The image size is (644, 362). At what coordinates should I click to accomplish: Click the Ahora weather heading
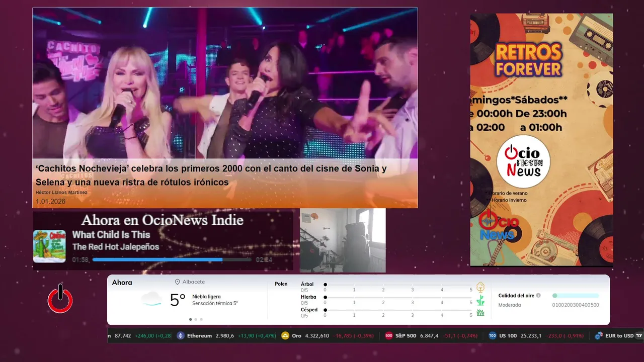click(122, 283)
